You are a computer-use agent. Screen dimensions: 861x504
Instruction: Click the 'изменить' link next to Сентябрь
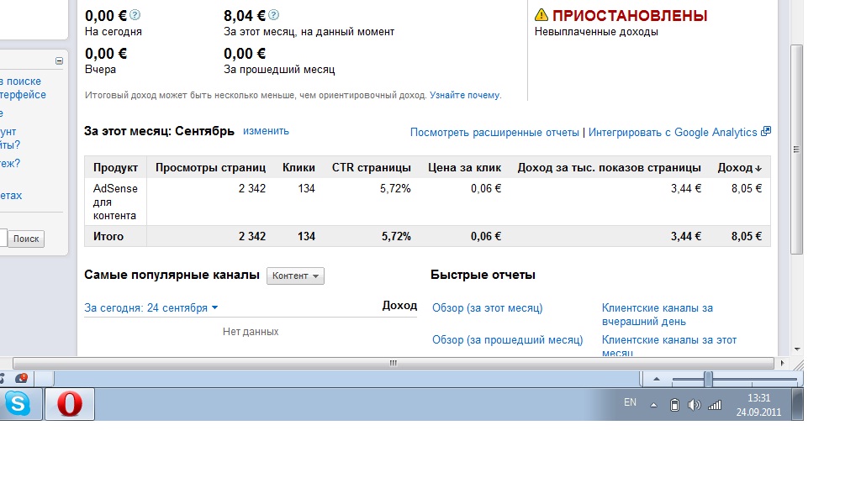266,131
